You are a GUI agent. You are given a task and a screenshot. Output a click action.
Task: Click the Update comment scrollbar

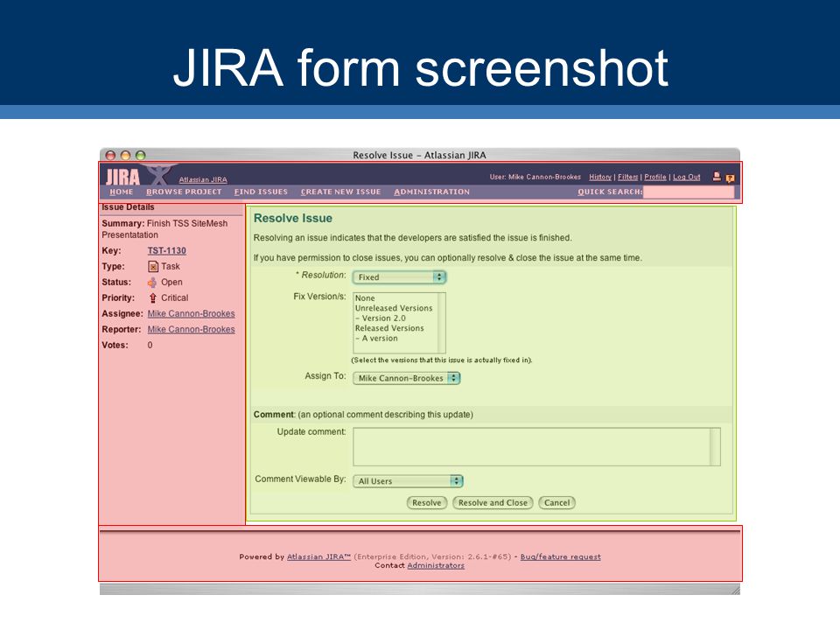[x=715, y=447]
